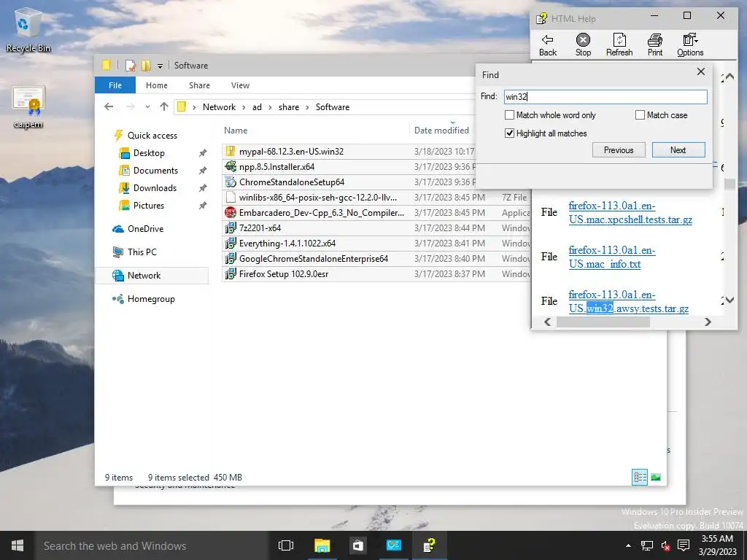Open the Home ribbon tab

pyautogui.click(x=157, y=85)
